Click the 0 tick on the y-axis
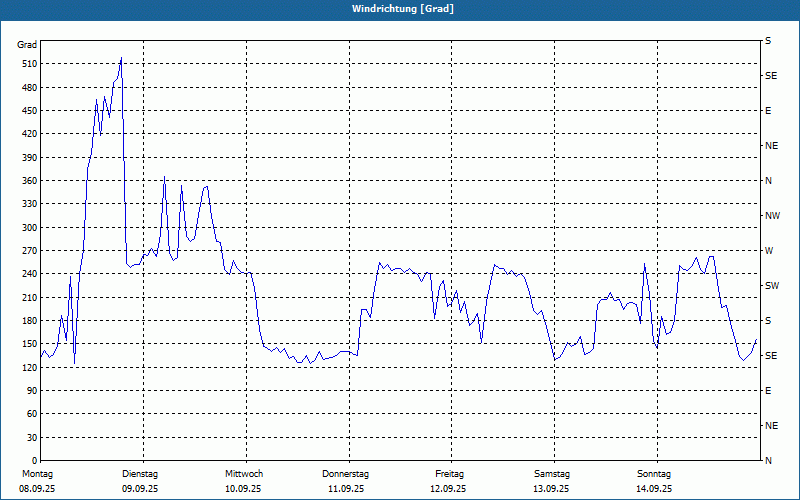This screenshot has height=500, width=800. [32, 461]
